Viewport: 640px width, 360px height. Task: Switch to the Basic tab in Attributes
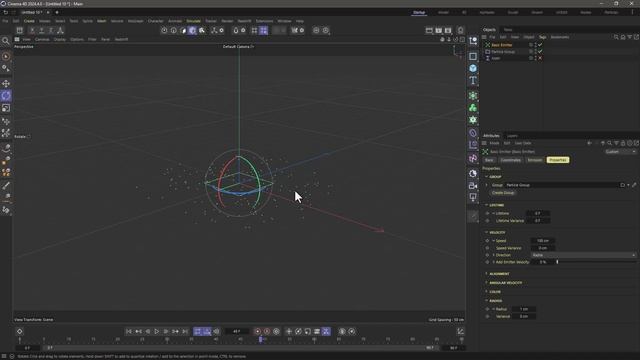click(x=489, y=160)
